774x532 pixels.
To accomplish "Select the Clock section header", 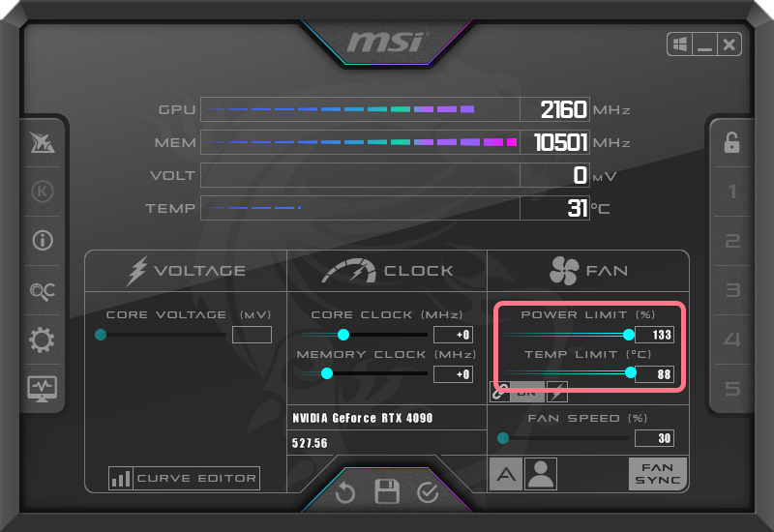I will point(387,271).
